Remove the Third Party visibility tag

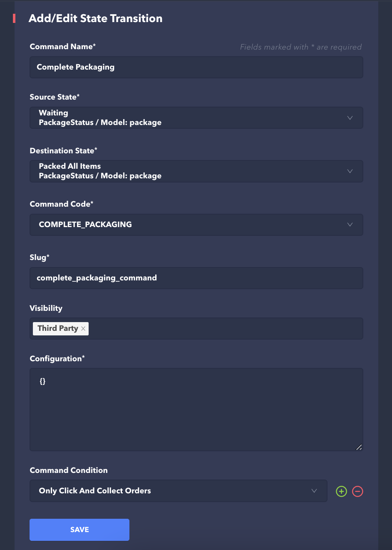pos(83,329)
